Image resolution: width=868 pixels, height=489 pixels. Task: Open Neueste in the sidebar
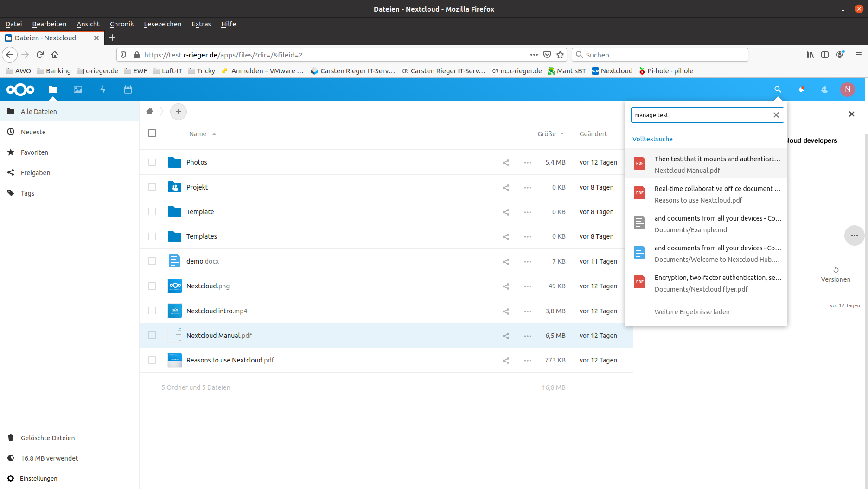[x=70, y=132]
